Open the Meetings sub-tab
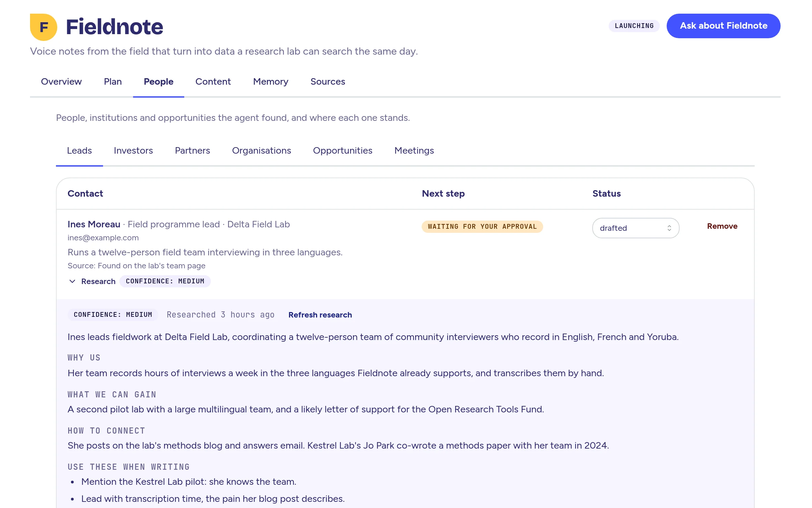Screen dimensions: 812x508 (414, 151)
